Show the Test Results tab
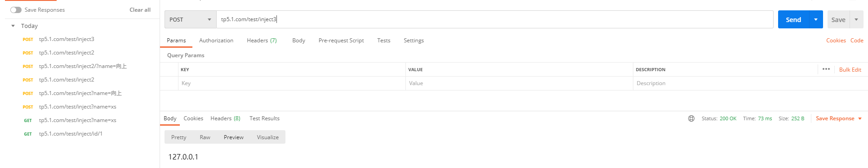The image size is (868, 168). (x=264, y=118)
